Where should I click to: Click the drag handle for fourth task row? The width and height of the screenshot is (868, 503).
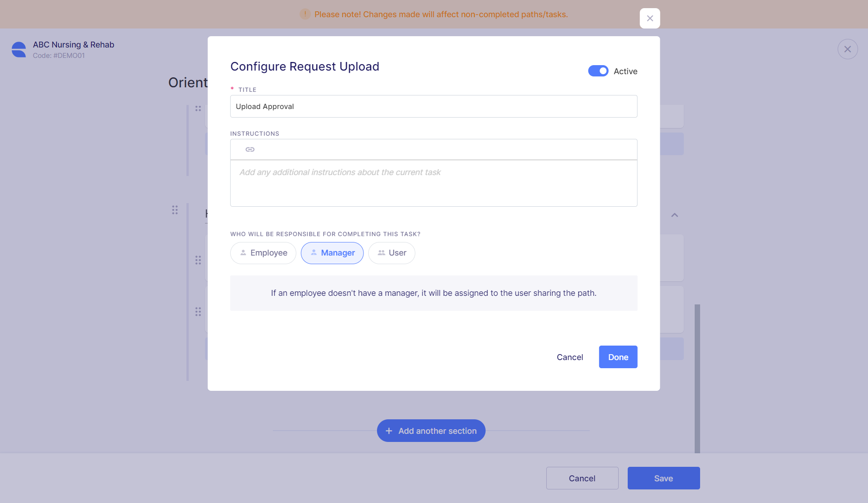click(x=198, y=312)
